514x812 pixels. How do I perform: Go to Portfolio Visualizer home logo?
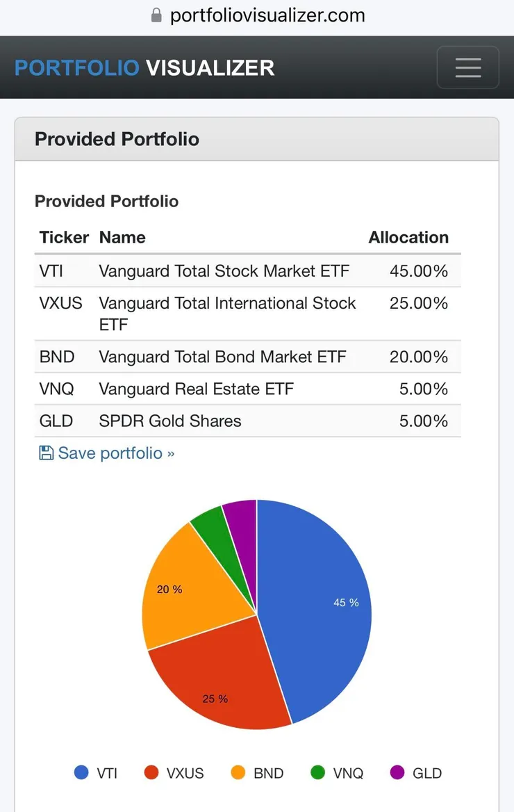tap(144, 67)
